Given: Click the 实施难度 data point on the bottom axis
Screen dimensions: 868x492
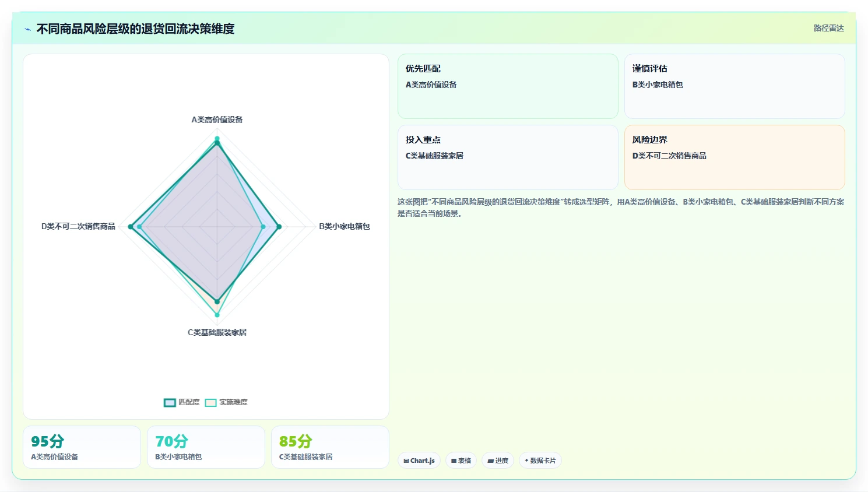Looking at the screenshot, I should tap(217, 315).
